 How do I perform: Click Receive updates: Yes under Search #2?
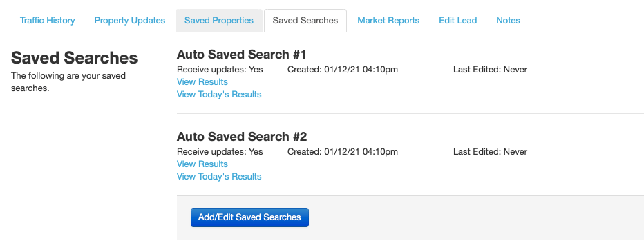pos(220,152)
